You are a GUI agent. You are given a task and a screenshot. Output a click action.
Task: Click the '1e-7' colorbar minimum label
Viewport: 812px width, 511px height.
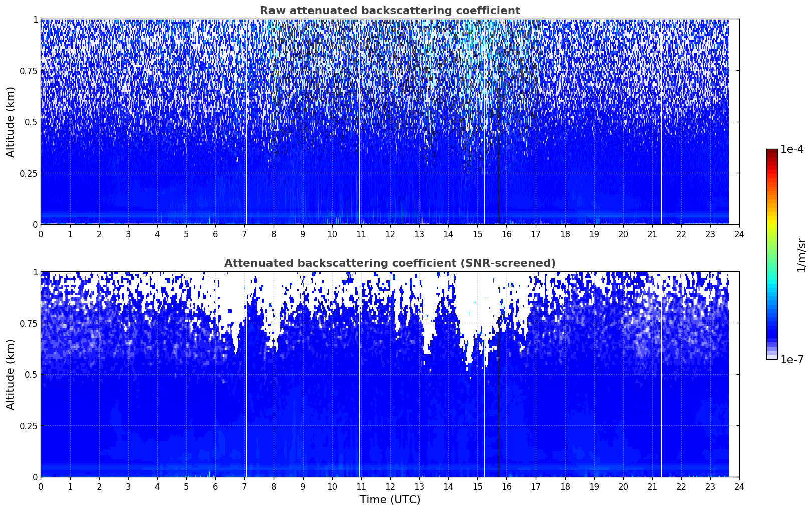tap(792, 359)
